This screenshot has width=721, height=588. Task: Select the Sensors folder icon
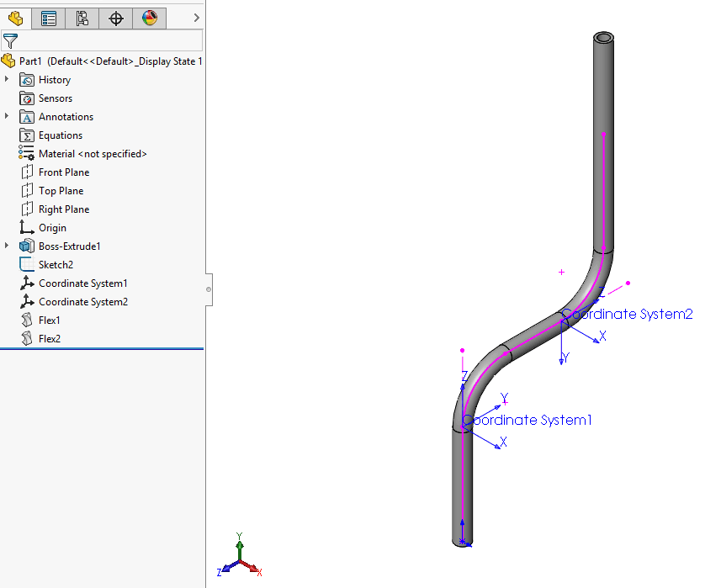[27, 98]
